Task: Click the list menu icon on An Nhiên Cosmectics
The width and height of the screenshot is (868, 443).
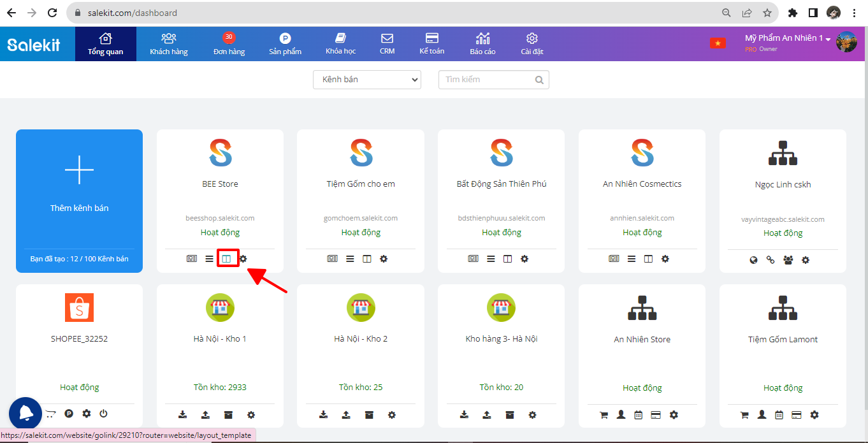Action: (x=632, y=259)
